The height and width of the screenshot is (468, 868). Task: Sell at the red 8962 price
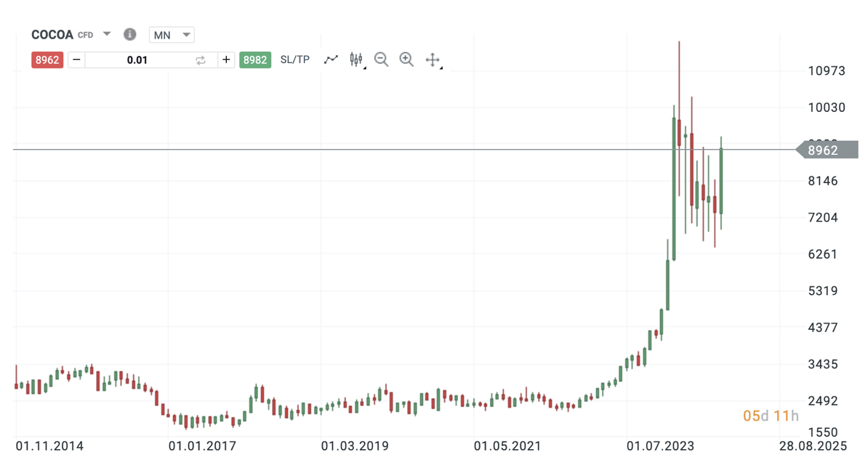pos(47,60)
